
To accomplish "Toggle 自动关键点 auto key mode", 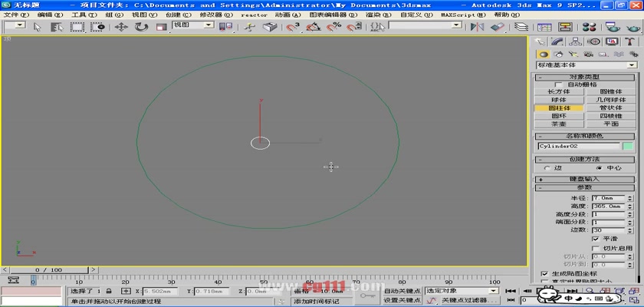I will (402, 291).
